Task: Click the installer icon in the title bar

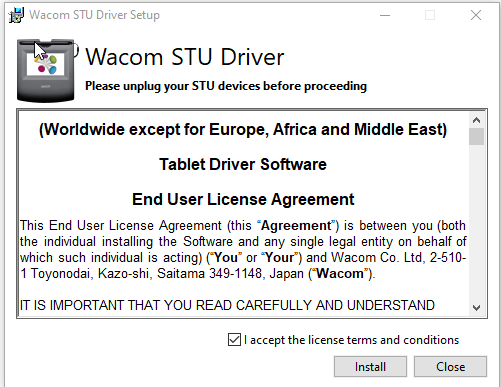Action: [16, 15]
